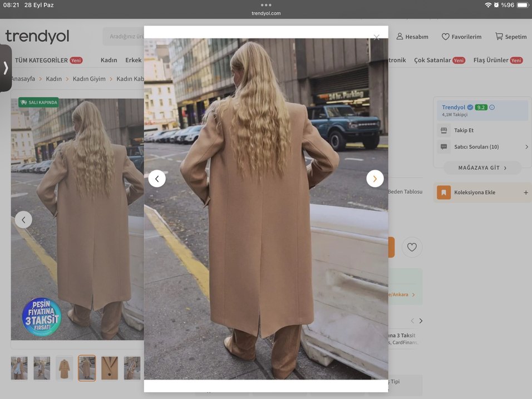Show previous image in lightbox
Screen dimensions: 532x399
tap(157, 179)
